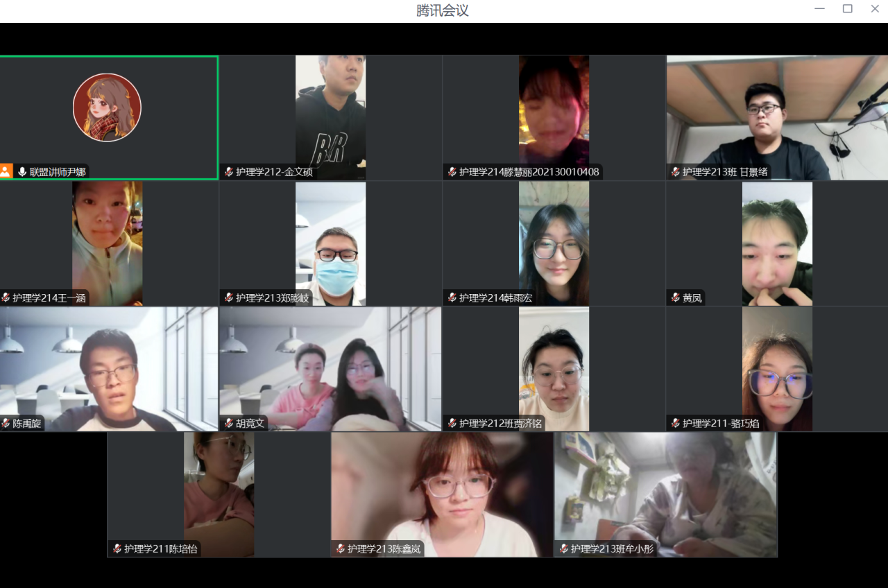
Task: Click the muted mic icon for 黄凤
Action: (x=675, y=298)
